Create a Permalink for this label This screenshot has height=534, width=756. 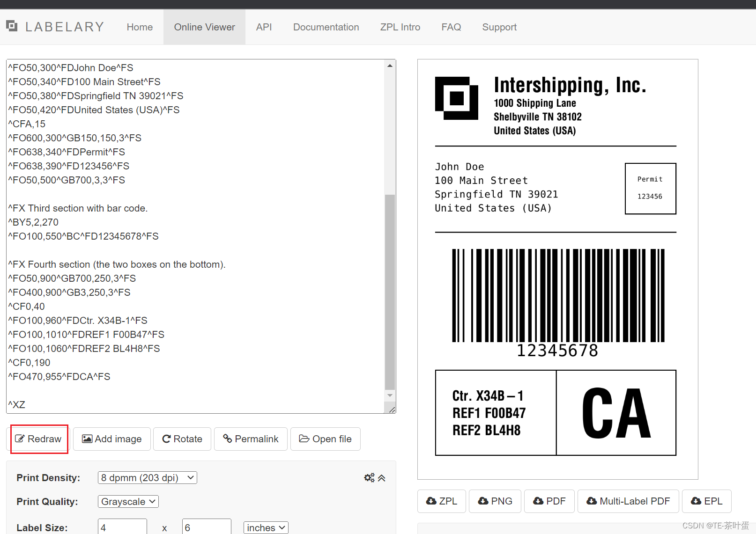[251, 439]
